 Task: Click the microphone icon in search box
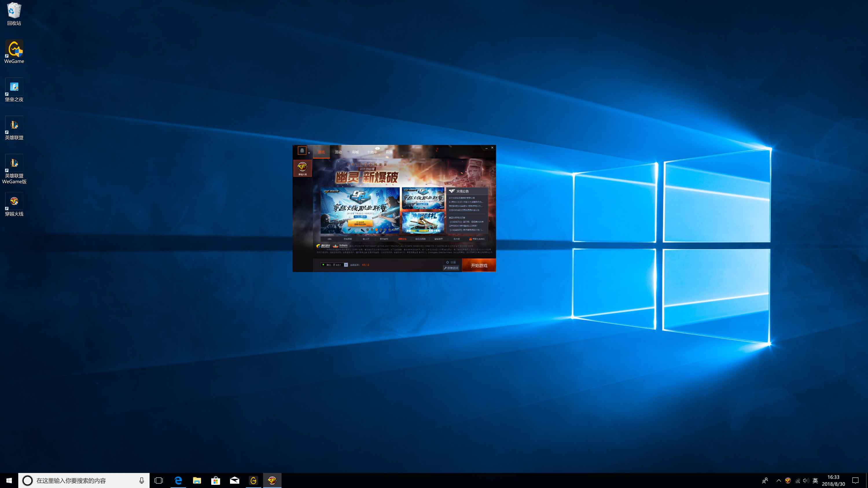[141, 480]
